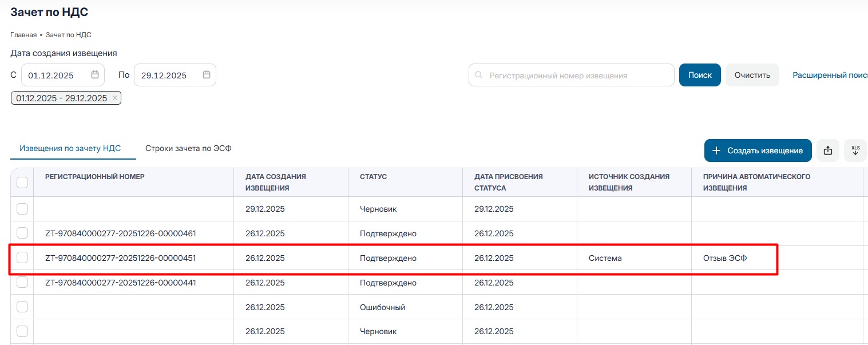Screen dimensions: 868x345
Task: Open the Извещения по зачету НДС tab
Action: [70, 148]
